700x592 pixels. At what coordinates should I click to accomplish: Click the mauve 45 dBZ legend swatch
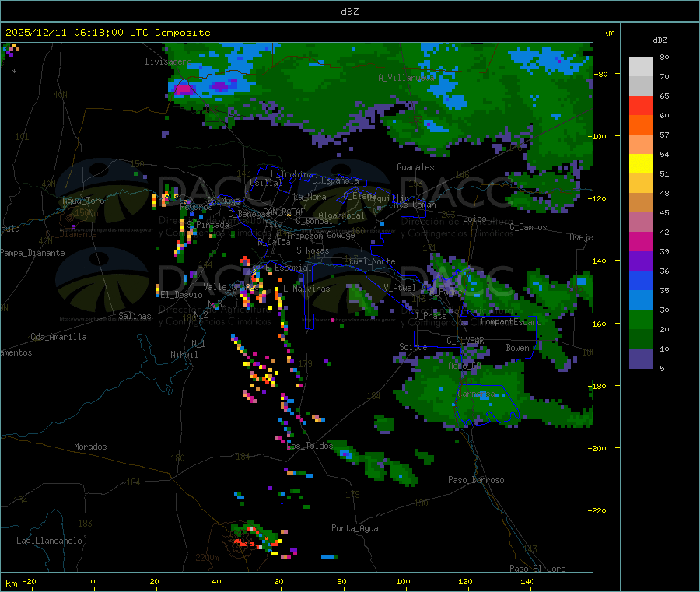[641, 222]
